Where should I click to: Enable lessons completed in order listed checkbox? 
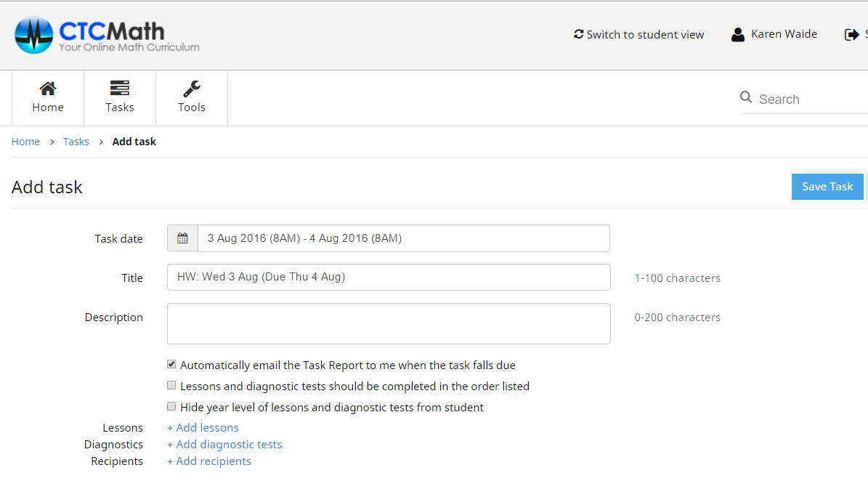click(x=171, y=386)
